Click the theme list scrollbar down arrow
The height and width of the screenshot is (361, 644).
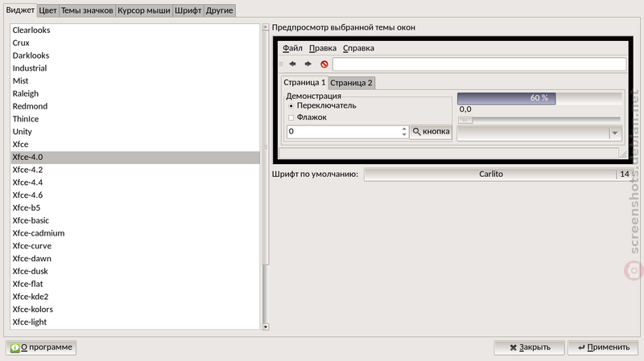point(266,327)
